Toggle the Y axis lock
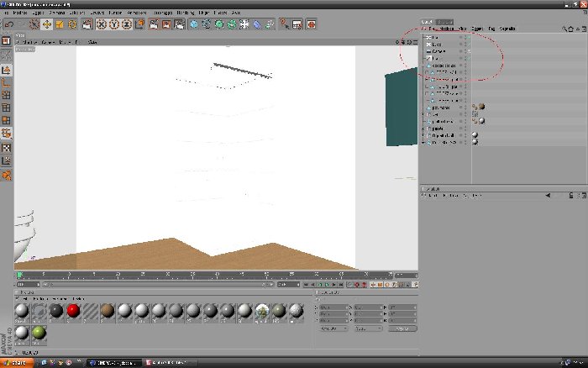Viewport: 588px width, 368px height. tap(114, 24)
